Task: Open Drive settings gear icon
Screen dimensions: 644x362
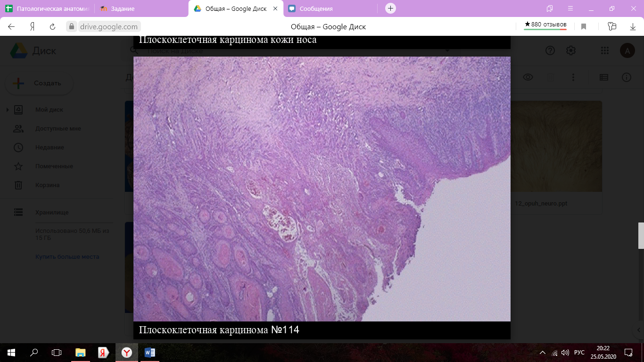Action: click(571, 50)
